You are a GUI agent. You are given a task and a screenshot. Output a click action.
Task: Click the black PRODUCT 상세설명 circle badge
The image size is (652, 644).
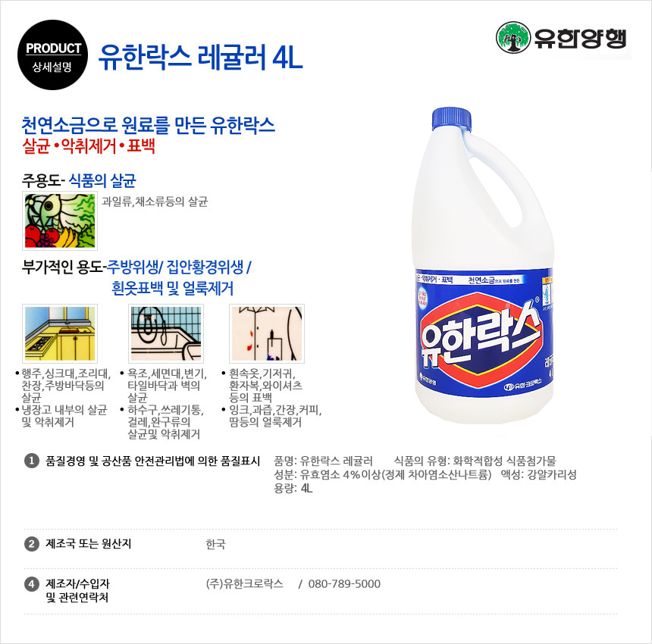[53, 55]
